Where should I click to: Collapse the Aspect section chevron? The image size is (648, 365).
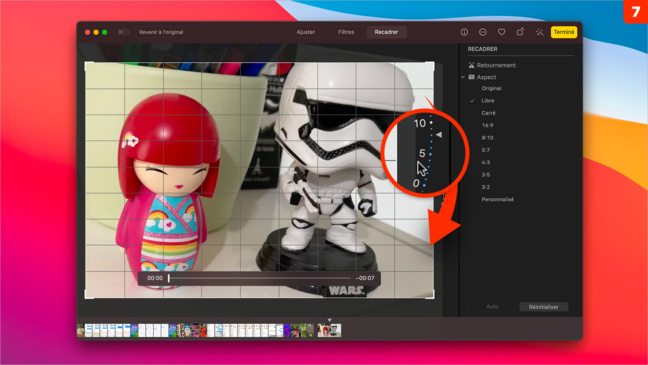[x=463, y=77]
